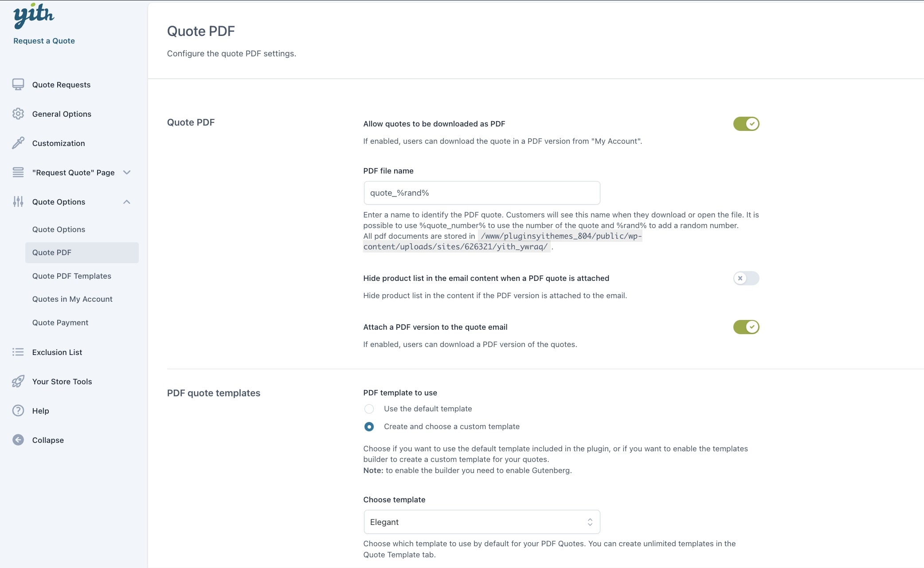924x568 pixels.
Task: Open Quote Requests via its monitor icon
Action: click(x=18, y=84)
